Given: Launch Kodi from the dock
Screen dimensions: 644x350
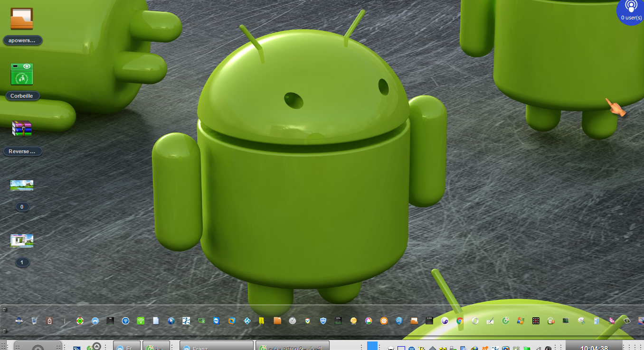Looking at the screenshot, I should [x=247, y=321].
